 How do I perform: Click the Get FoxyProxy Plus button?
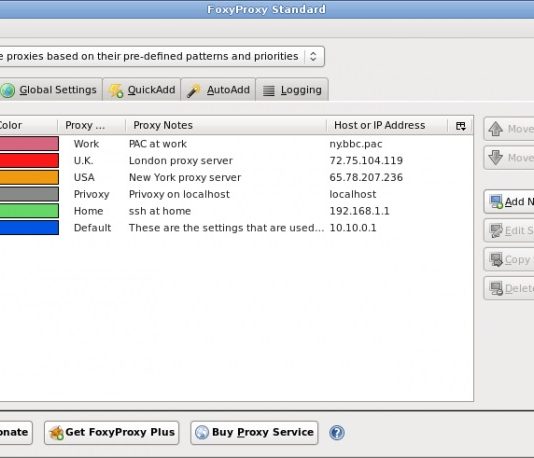coord(111,433)
